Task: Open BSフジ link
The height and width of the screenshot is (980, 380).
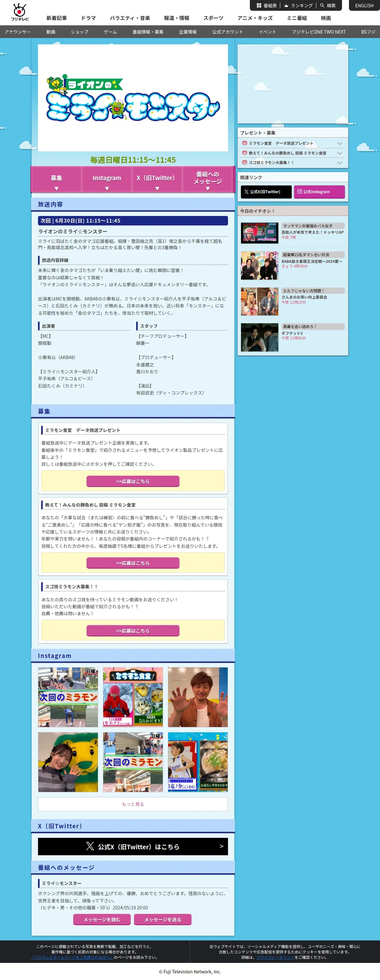Action: tap(368, 32)
